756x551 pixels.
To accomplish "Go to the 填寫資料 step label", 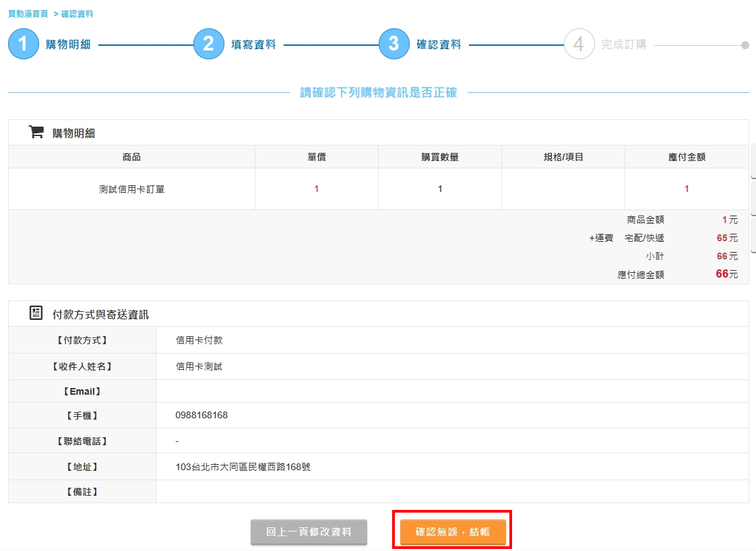I will pyautogui.click(x=253, y=45).
